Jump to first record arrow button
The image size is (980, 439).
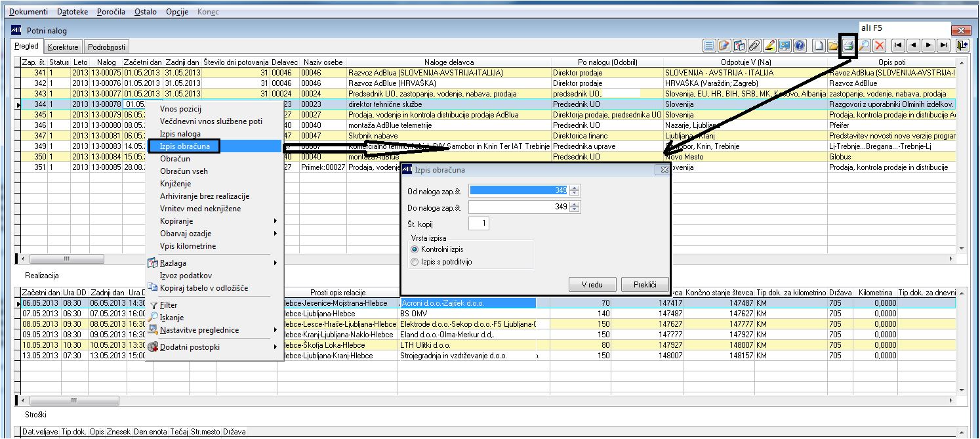coord(898,46)
